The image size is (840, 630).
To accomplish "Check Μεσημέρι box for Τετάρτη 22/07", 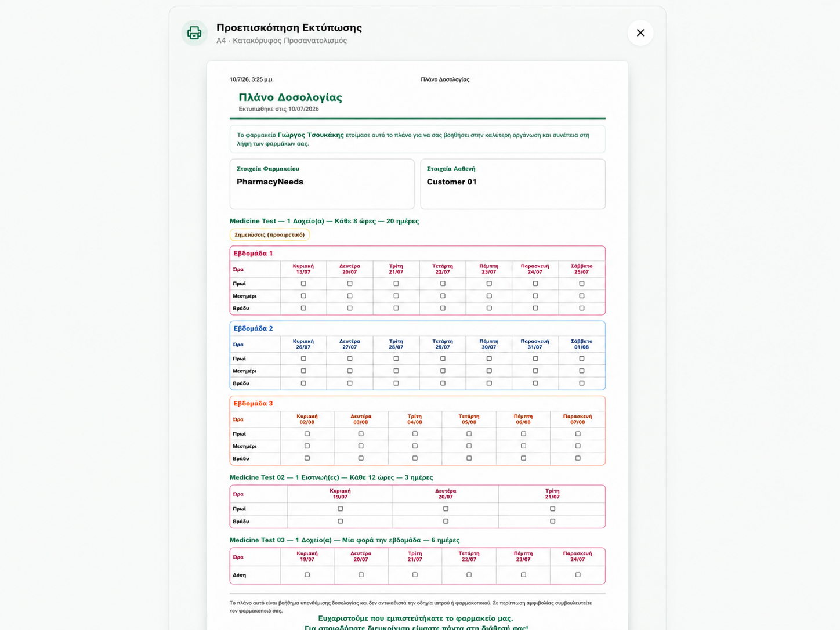I will [443, 296].
